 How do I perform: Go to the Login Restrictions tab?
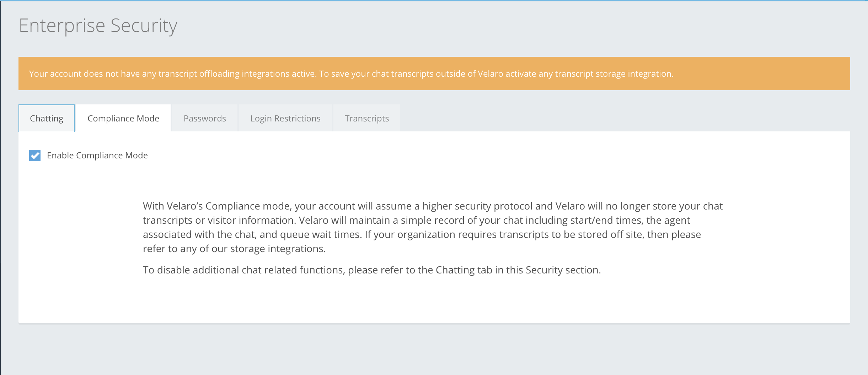(x=285, y=118)
